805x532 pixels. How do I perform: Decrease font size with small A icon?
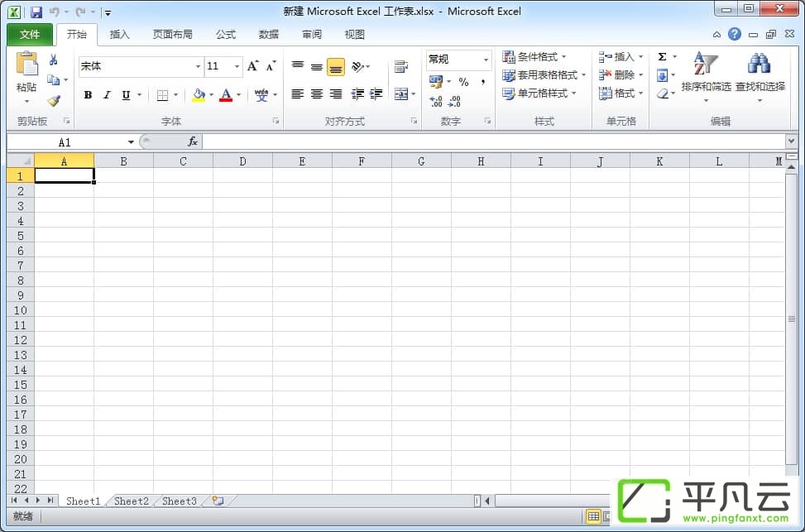point(271,66)
